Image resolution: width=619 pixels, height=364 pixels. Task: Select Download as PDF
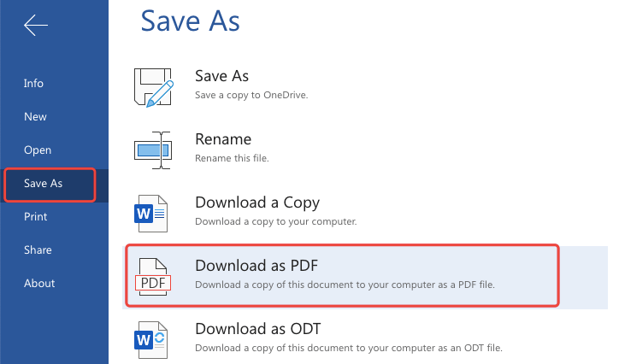(256, 265)
